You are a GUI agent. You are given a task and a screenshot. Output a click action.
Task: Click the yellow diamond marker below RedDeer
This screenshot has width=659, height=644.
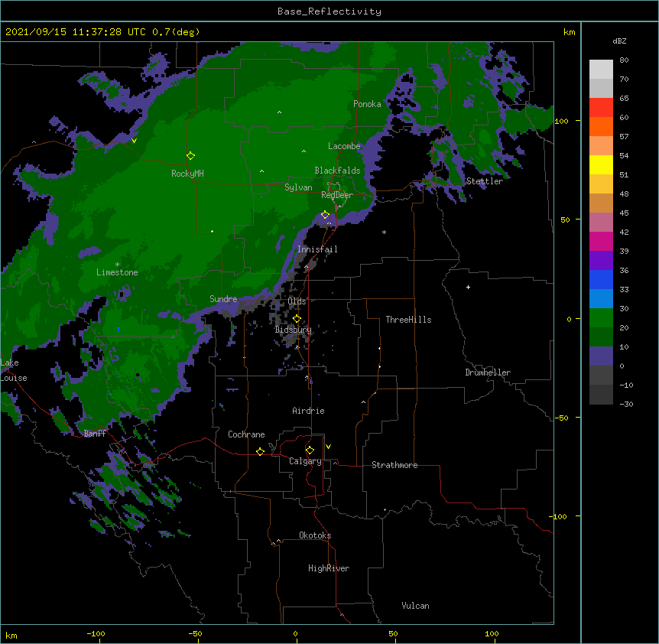325,215
